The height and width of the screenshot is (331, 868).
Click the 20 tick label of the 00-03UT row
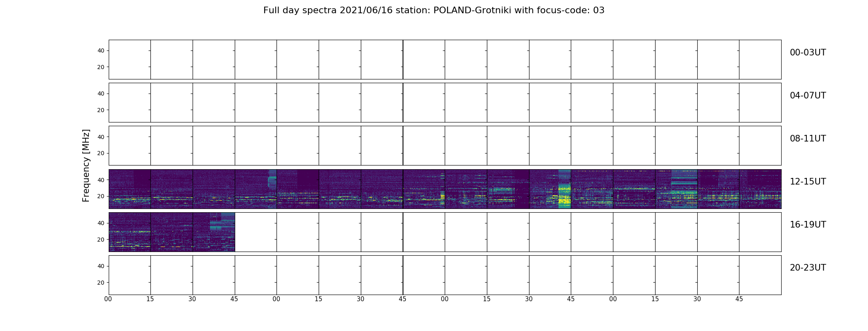point(101,67)
